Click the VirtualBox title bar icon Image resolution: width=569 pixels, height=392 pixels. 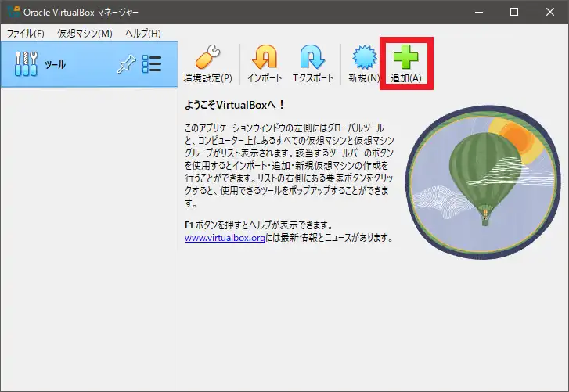coord(13,12)
